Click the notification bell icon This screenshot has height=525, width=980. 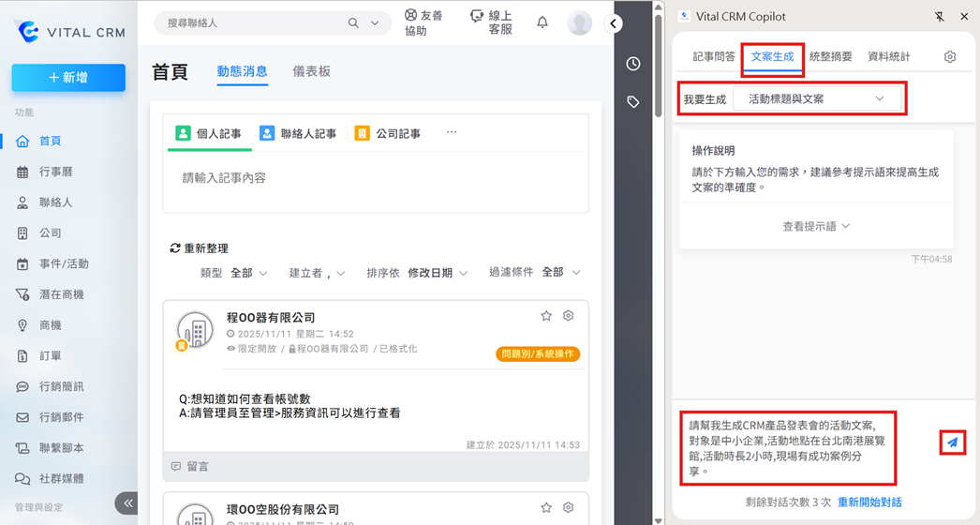coord(542,22)
